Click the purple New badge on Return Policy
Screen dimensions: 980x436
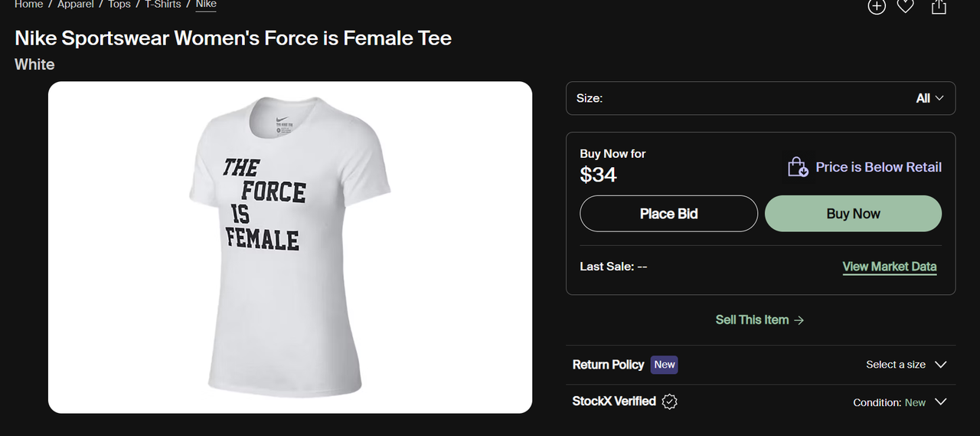click(664, 365)
